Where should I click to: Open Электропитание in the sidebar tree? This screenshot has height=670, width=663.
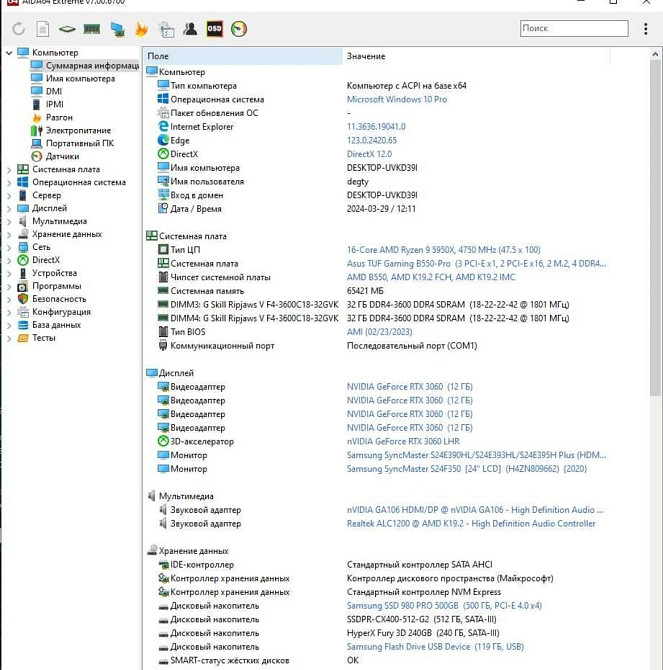click(78, 131)
